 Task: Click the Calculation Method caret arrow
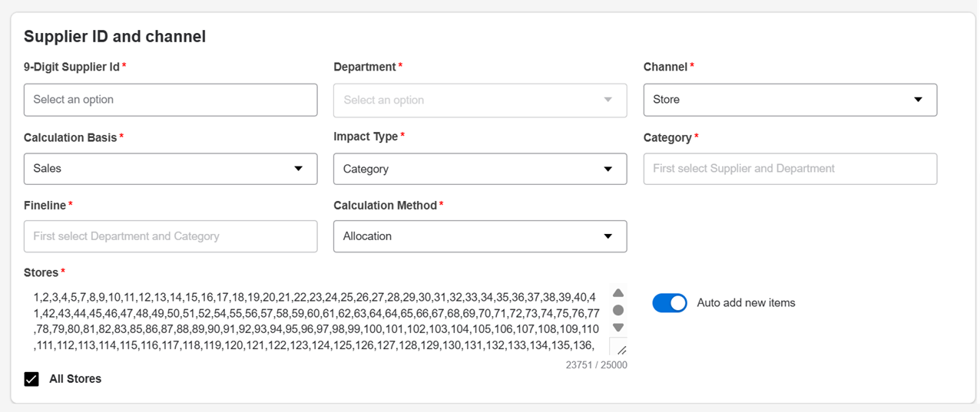pyautogui.click(x=608, y=236)
